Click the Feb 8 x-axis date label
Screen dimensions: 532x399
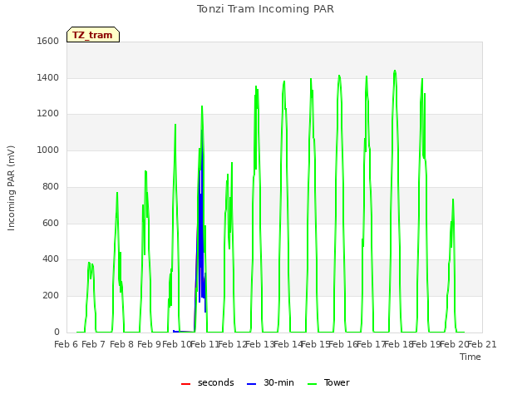121,344
